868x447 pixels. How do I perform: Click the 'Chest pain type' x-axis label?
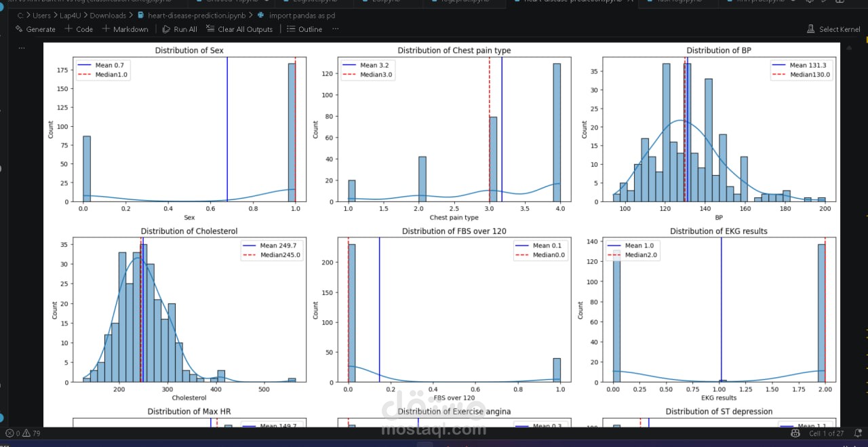click(x=454, y=217)
